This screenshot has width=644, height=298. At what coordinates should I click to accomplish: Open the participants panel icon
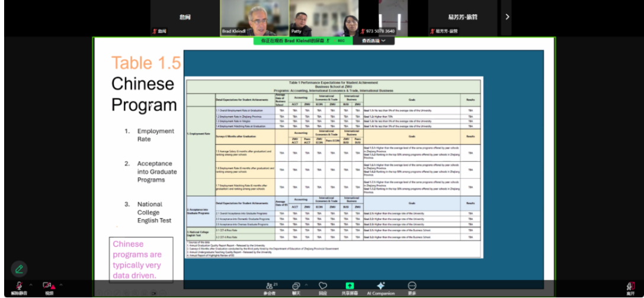click(270, 286)
